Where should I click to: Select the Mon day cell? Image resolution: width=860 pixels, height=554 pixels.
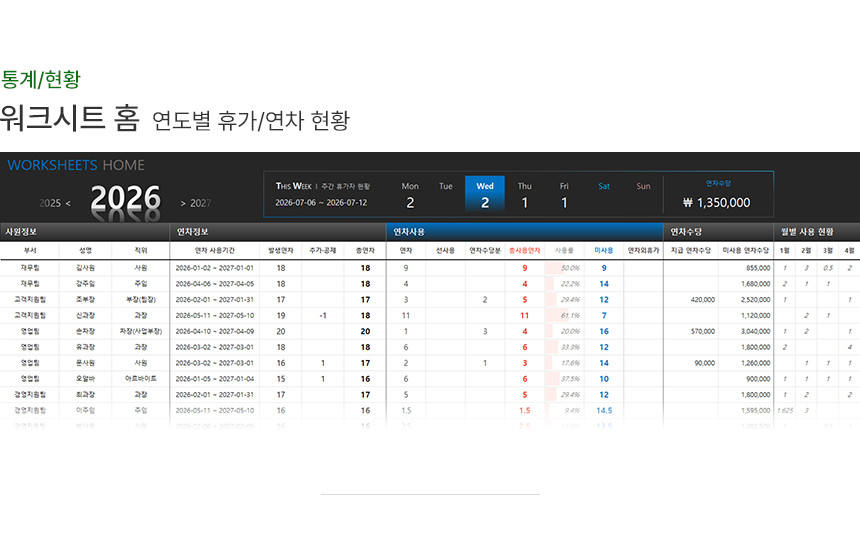coord(410,194)
